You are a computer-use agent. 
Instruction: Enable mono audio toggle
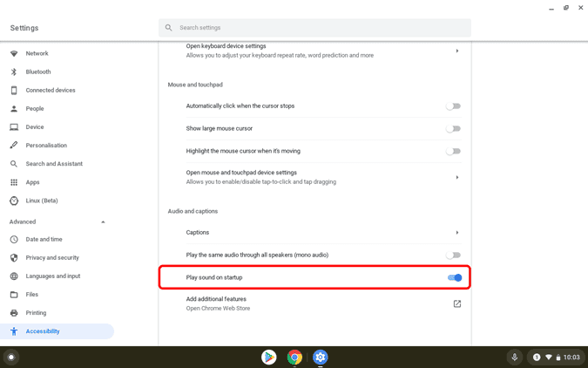point(453,256)
